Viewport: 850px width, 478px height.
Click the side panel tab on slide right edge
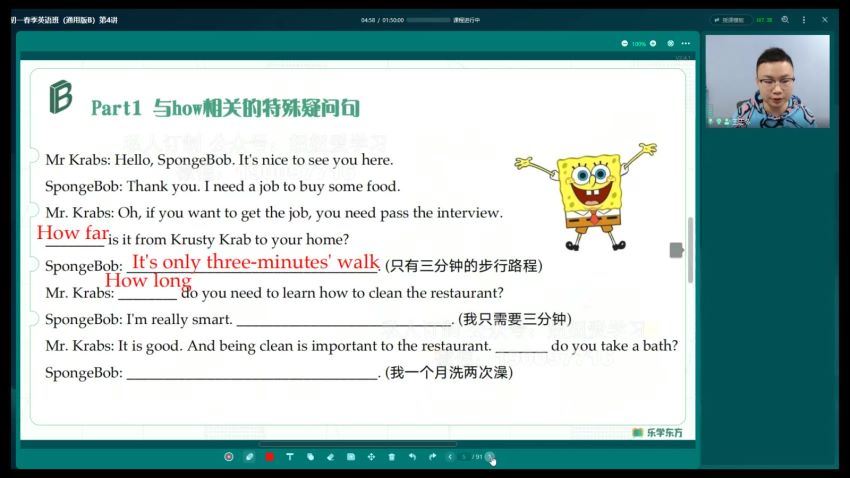(x=676, y=250)
